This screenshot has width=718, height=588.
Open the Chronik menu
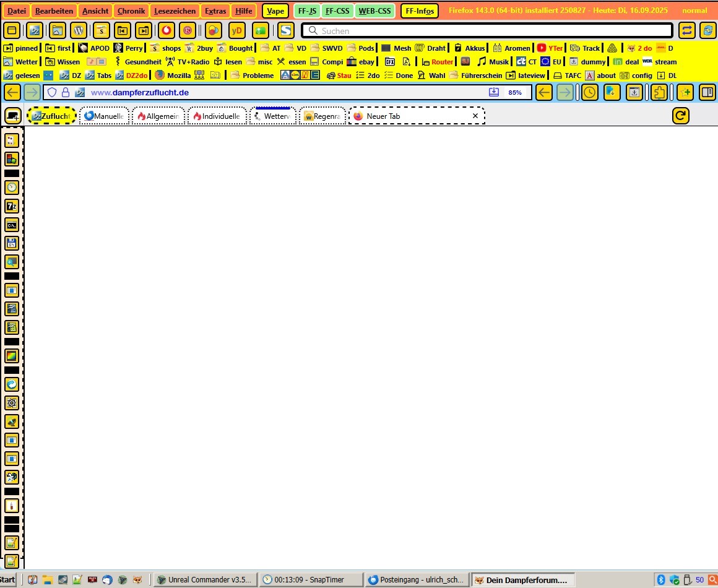131,11
